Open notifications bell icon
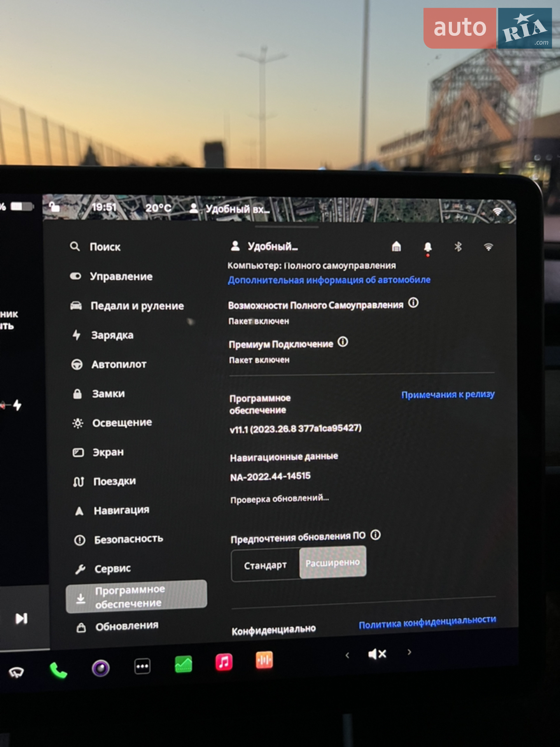Screen dimensions: 560x747 tap(428, 247)
